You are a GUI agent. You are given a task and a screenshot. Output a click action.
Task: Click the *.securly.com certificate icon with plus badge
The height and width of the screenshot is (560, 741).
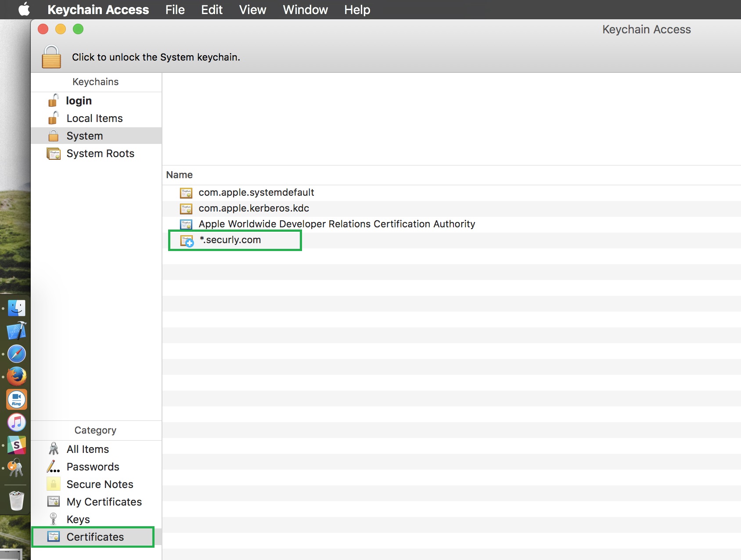tap(187, 241)
